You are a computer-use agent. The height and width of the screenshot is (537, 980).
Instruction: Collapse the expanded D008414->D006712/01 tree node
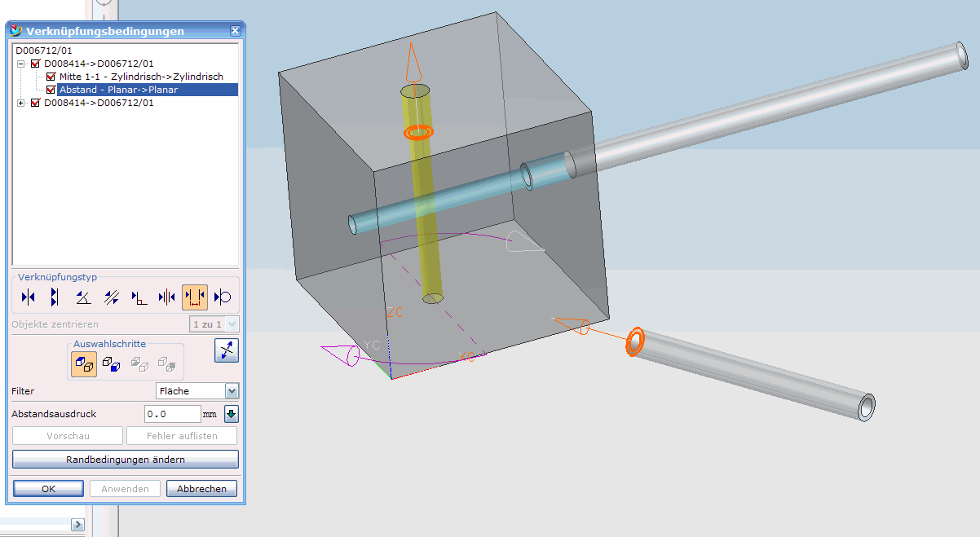(x=21, y=64)
